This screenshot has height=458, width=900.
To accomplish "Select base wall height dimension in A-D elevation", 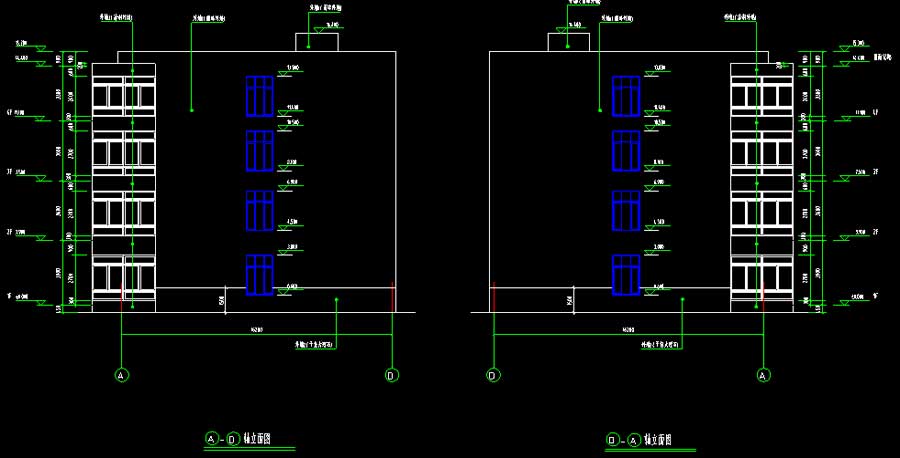I will (223, 300).
